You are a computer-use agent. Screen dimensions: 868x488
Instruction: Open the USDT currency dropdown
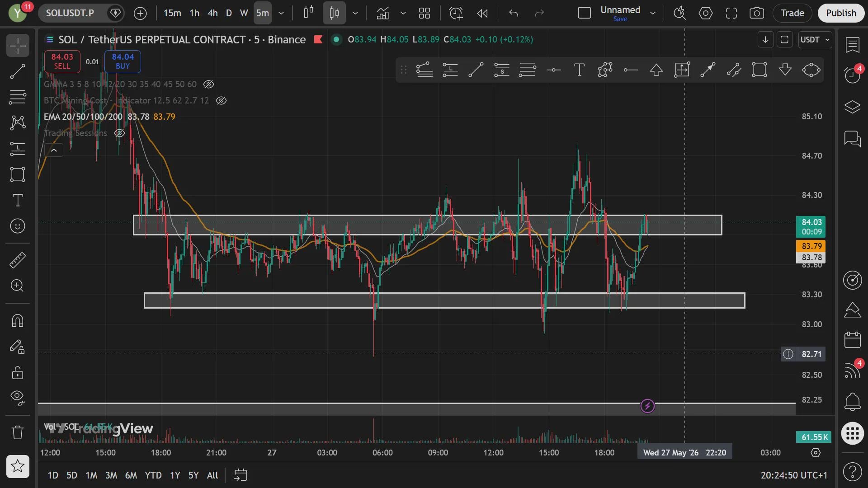[815, 40]
